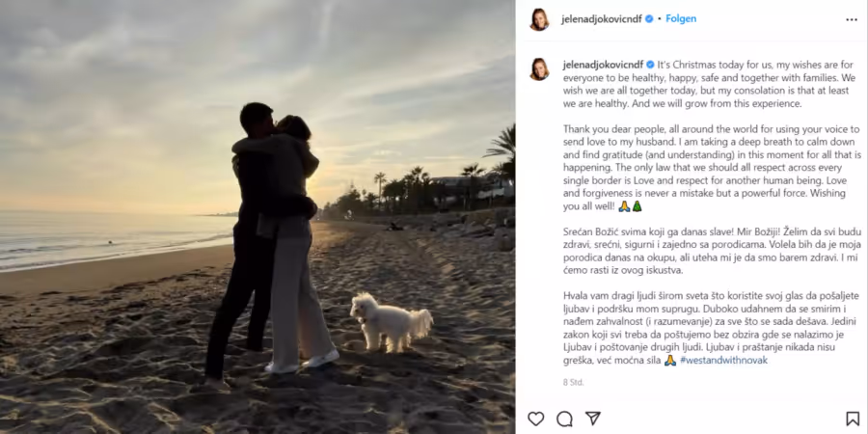
Task: Click header profile avatar picture
Action: 539,19
